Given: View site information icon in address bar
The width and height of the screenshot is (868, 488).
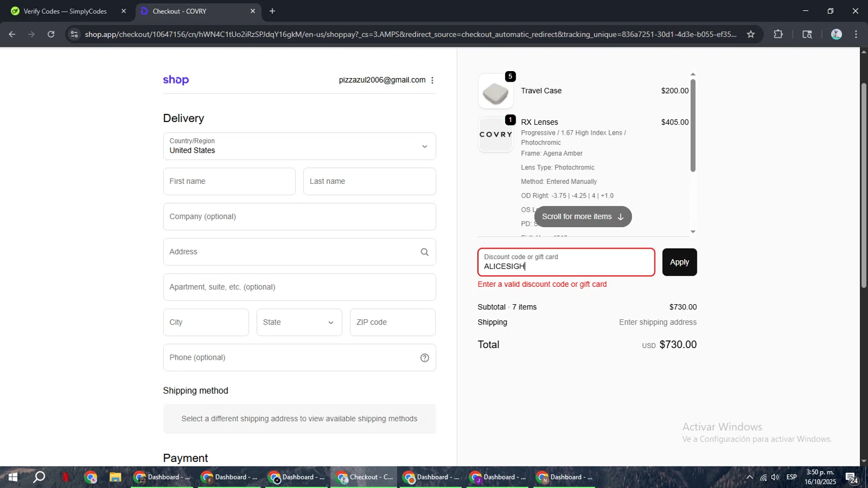Looking at the screenshot, I should (73, 34).
